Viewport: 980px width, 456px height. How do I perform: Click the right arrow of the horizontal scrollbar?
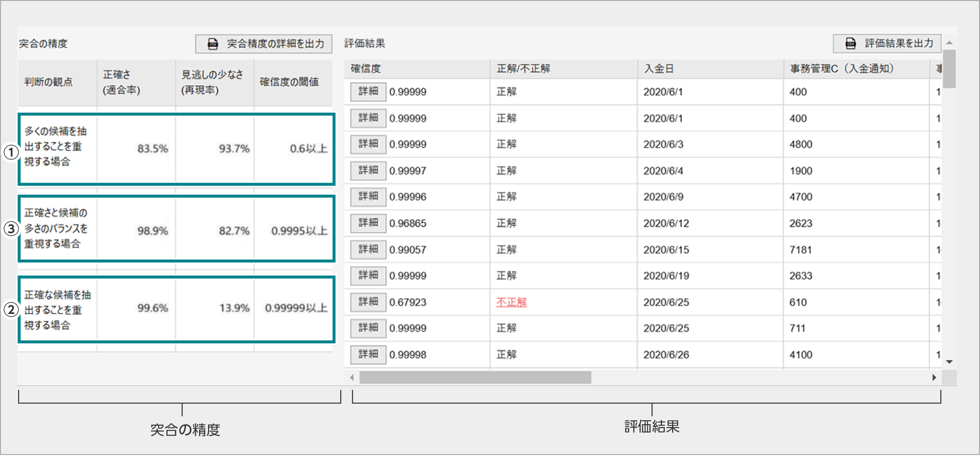click(x=934, y=378)
